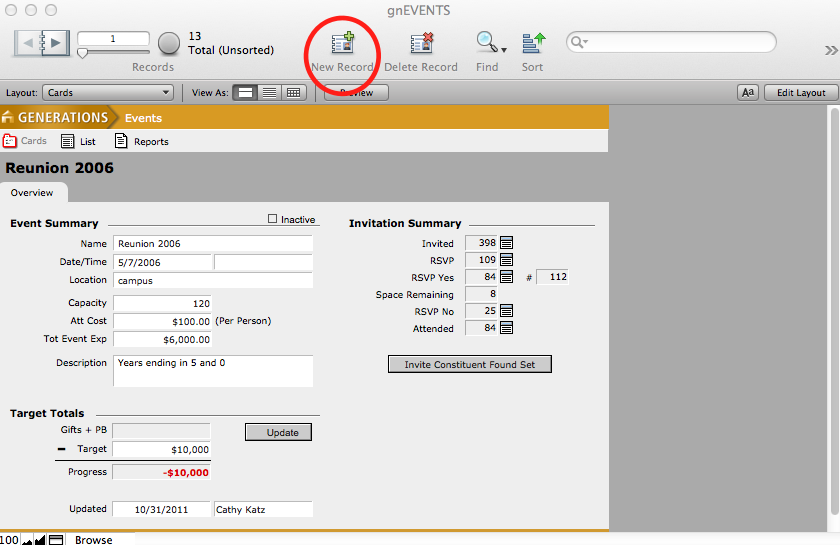Open the Layout dropdown showing Cards

[108, 93]
